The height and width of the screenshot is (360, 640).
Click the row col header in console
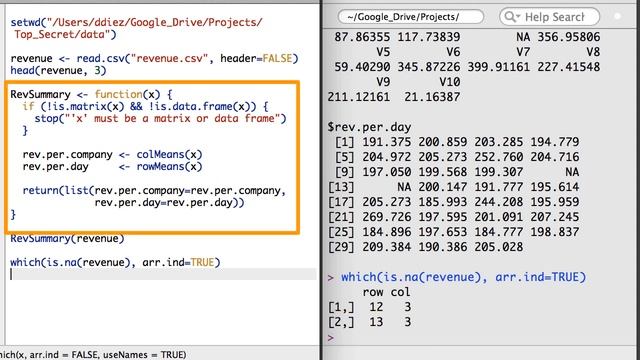tap(386, 292)
